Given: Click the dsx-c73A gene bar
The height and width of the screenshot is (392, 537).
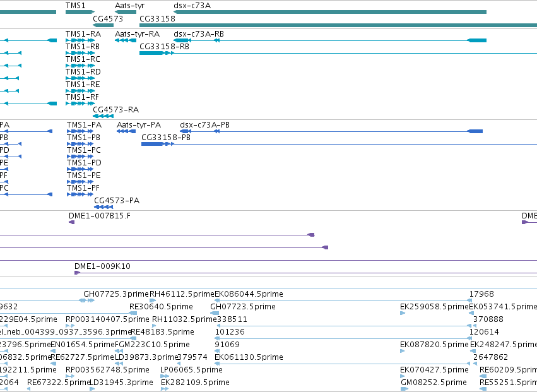Looking at the screenshot, I should [x=330, y=13].
